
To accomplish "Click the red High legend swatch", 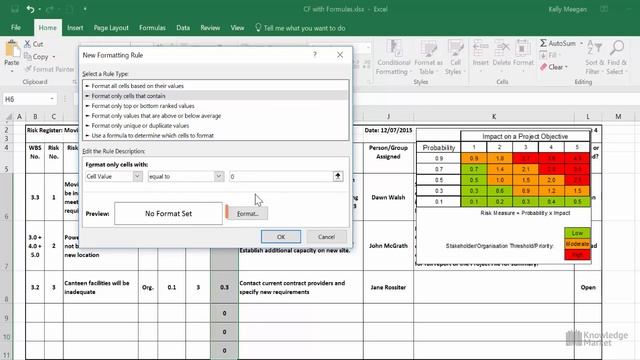I will pyautogui.click(x=577, y=255).
